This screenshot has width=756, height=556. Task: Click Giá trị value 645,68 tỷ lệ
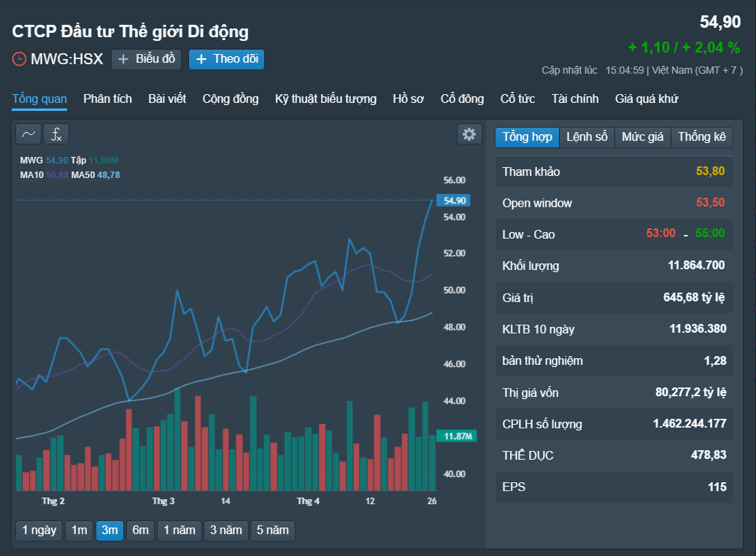[x=694, y=298]
